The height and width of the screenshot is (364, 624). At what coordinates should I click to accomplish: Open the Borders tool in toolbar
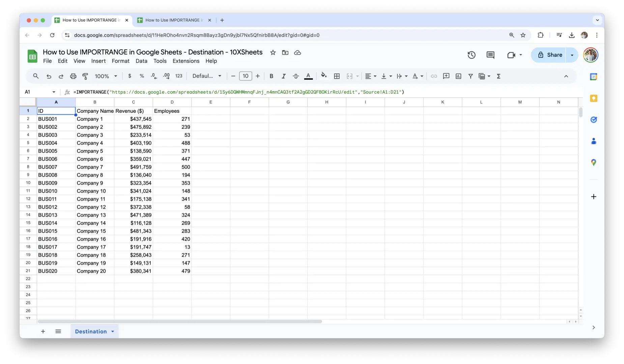337,76
